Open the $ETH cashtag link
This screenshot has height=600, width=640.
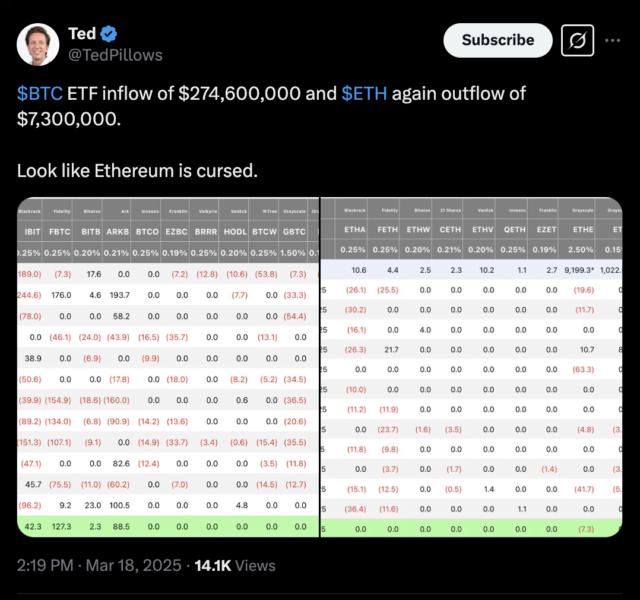click(364, 93)
